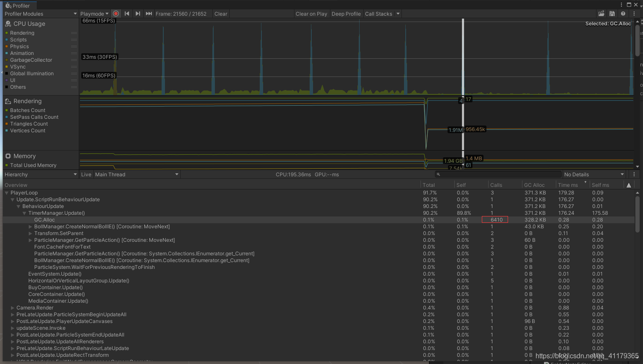Image resolution: width=643 pixels, height=364 pixels.
Task: Step to the next frame
Action: 138,14
